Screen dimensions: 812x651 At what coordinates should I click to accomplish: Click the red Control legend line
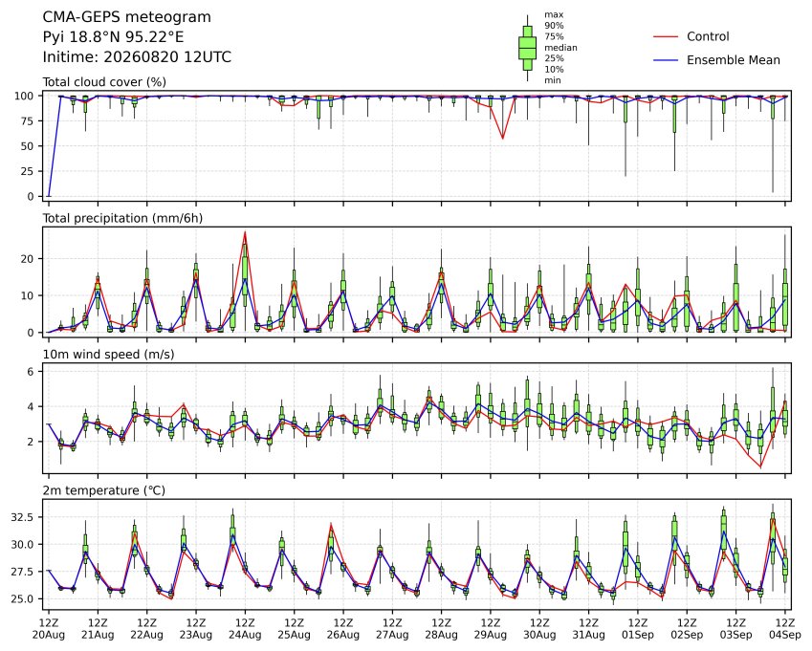(666, 36)
